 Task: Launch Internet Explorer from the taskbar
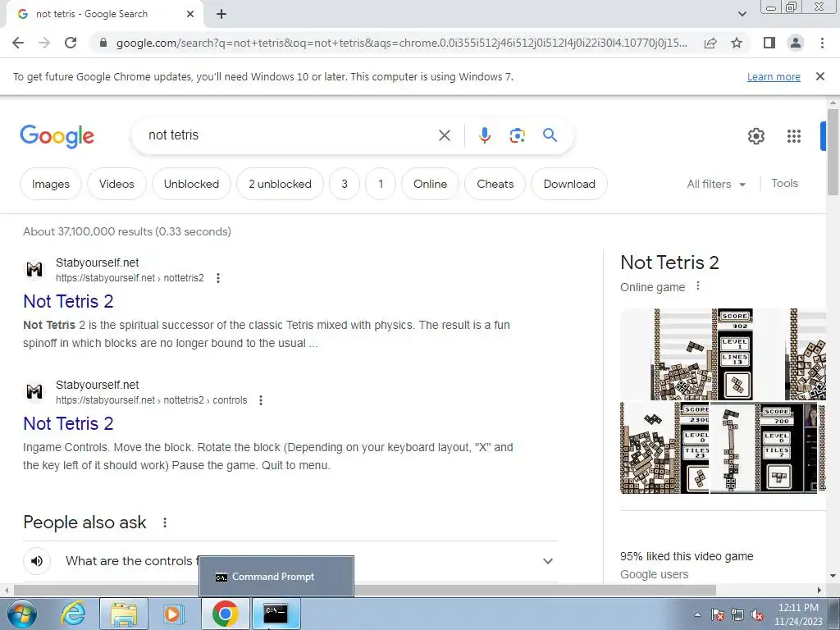tap(73, 614)
